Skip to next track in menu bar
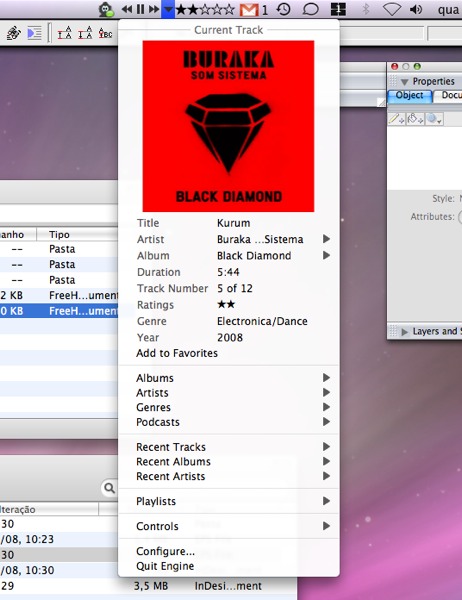The width and height of the screenshot is (462, 600). (x=154, y=9)
